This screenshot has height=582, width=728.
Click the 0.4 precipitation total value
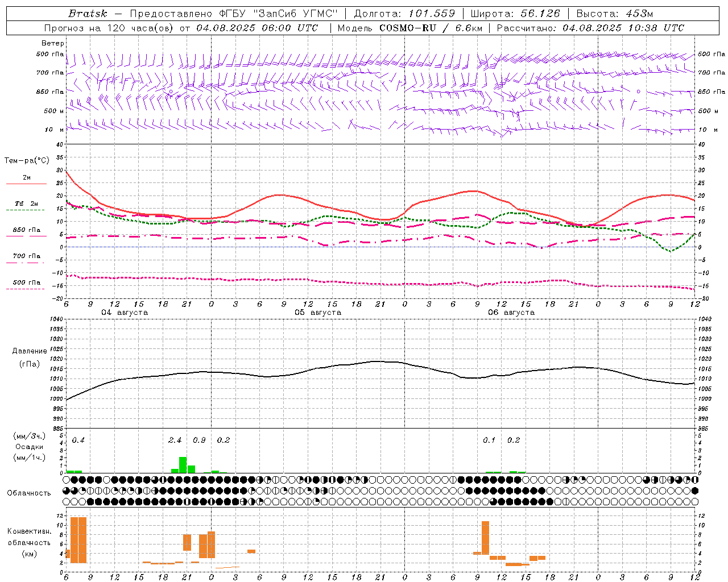pos(78,440)
